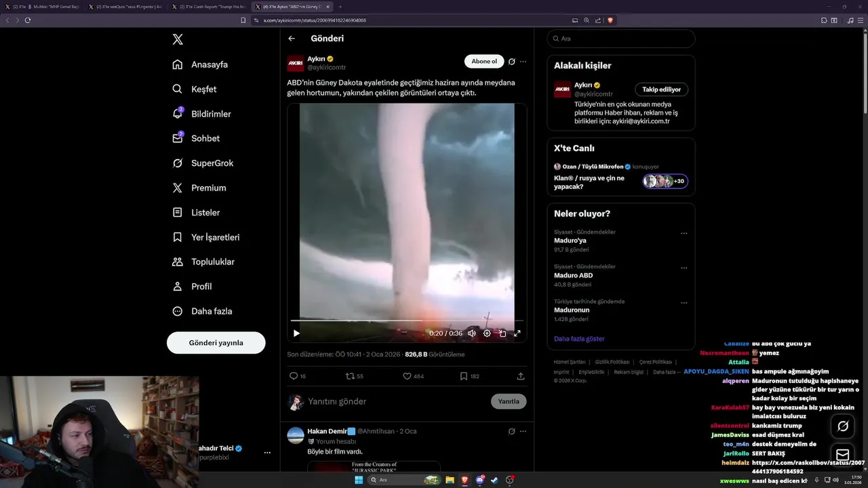Open Brave Shields icon in the address bar
Image resolution: width=868 pixels, height=488 pixels.
click(610, 20)
